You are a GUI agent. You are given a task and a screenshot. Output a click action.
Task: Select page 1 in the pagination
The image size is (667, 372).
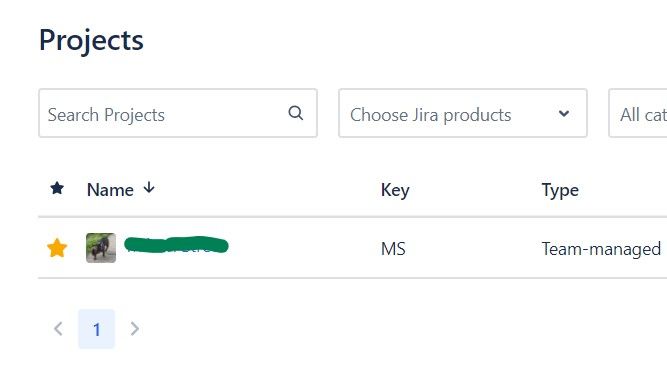pyautogui.click(x=97, y=329)
